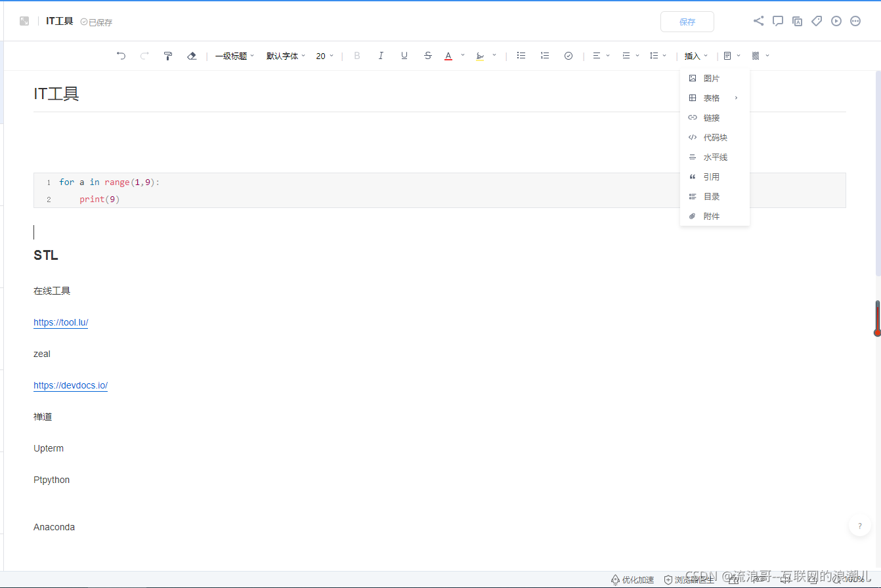
Task: Toggle italic formatting
Action: coord(381,56)
